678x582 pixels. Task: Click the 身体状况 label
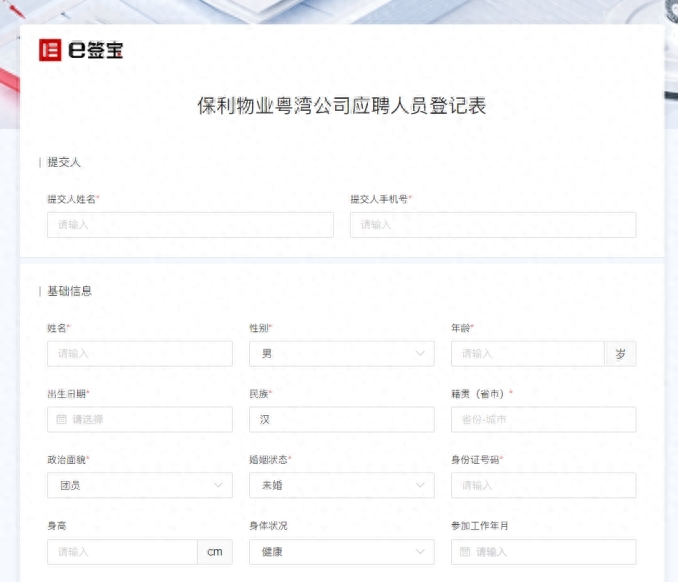(x=268, y=526)
